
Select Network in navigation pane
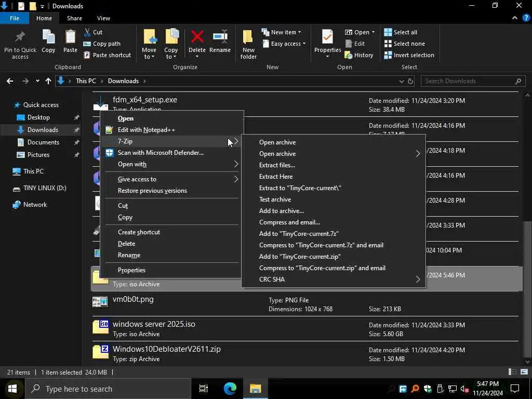tap(35, 205)
